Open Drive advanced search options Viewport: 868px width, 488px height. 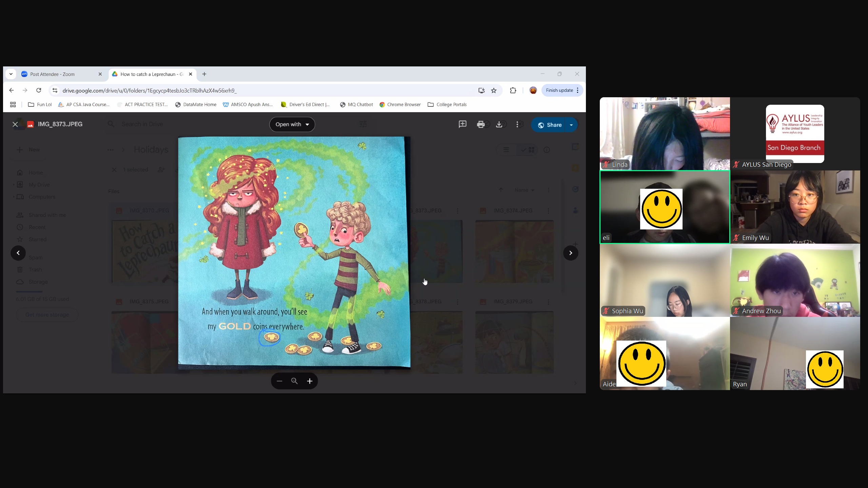click(x=363, y=124)
